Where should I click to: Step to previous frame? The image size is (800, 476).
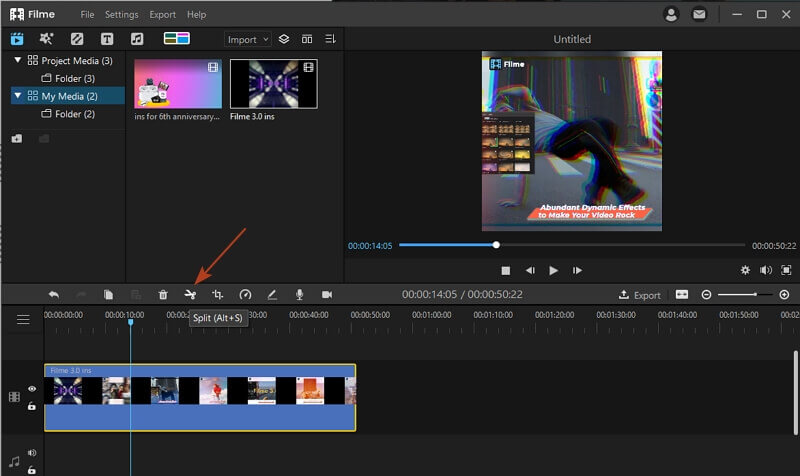coord(530,270)
